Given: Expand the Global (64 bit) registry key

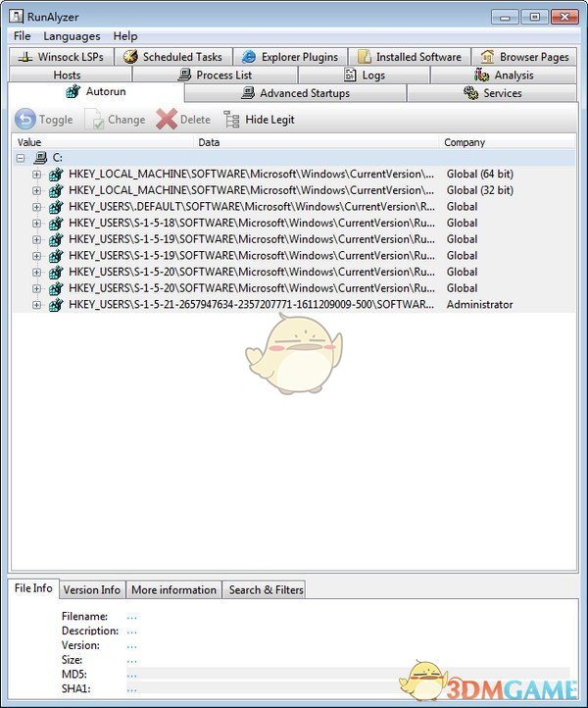Looking at the screenshot, I should [x=36, y=175].
